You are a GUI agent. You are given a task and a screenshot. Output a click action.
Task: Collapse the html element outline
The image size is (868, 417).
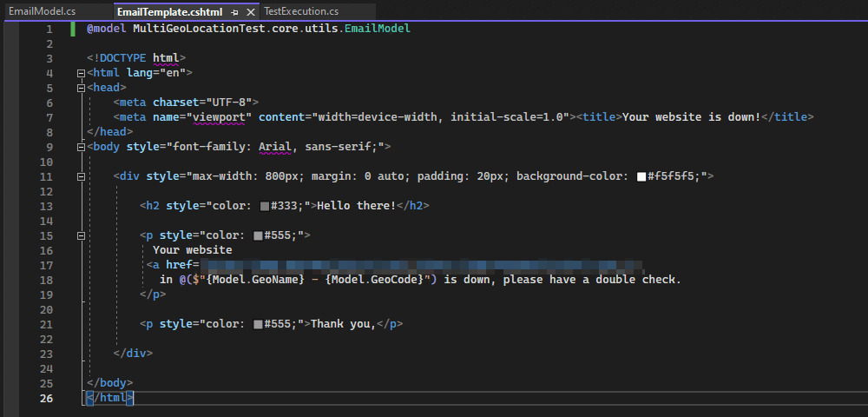pyautogui.click(x=81, y=73)
